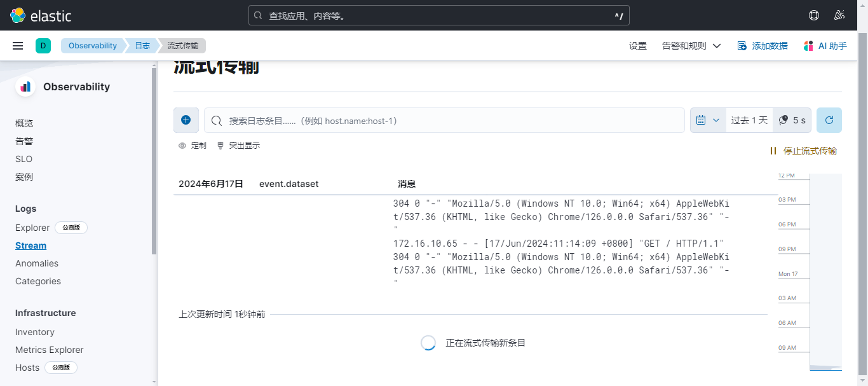
Task: Click the 过去 1 天 time range
Action: (x=749, y=120)
